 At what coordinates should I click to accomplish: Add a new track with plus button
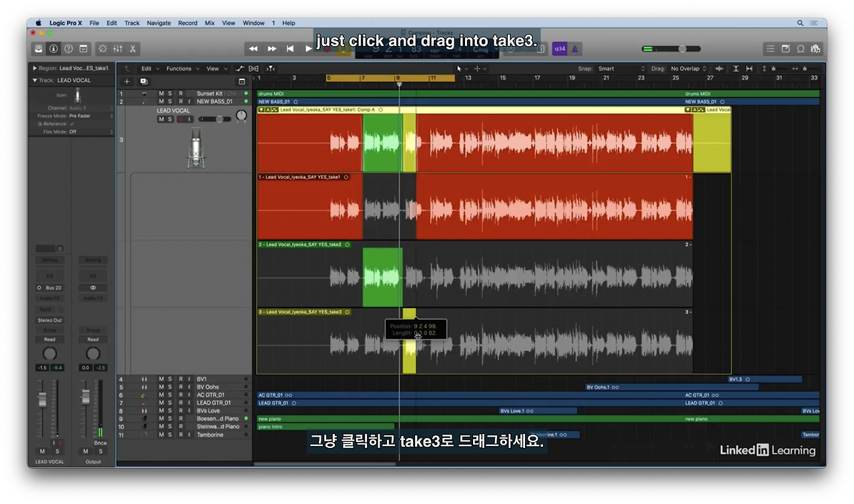point(127,81)
